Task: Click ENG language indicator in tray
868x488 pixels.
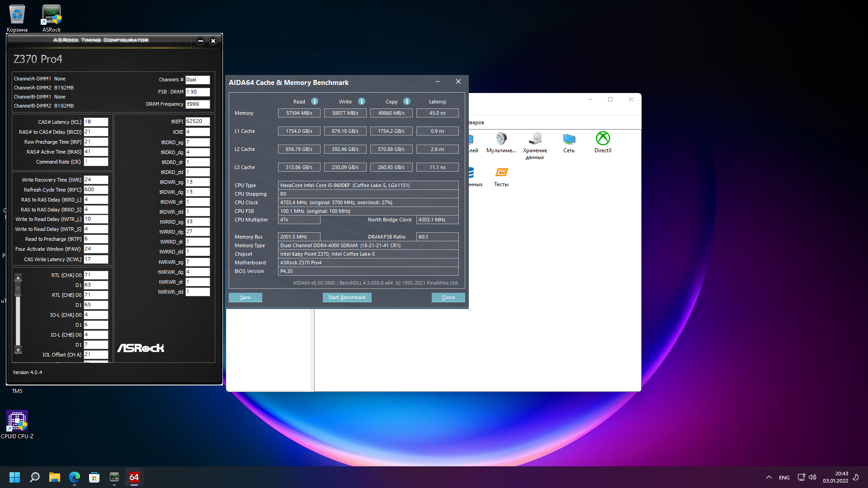Action: click(x=784, y=478)
